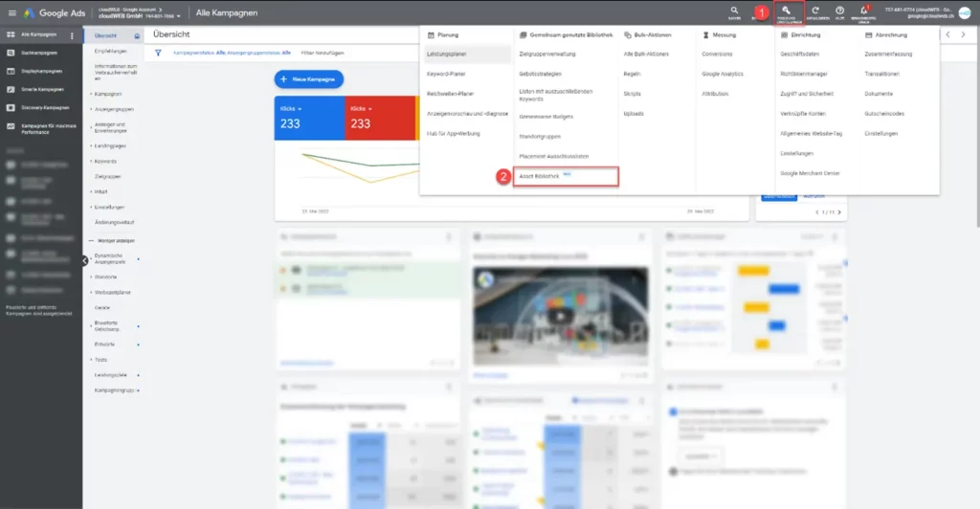Open Zielgruppen in side panel
980x509 pixels.
point(107,177)
